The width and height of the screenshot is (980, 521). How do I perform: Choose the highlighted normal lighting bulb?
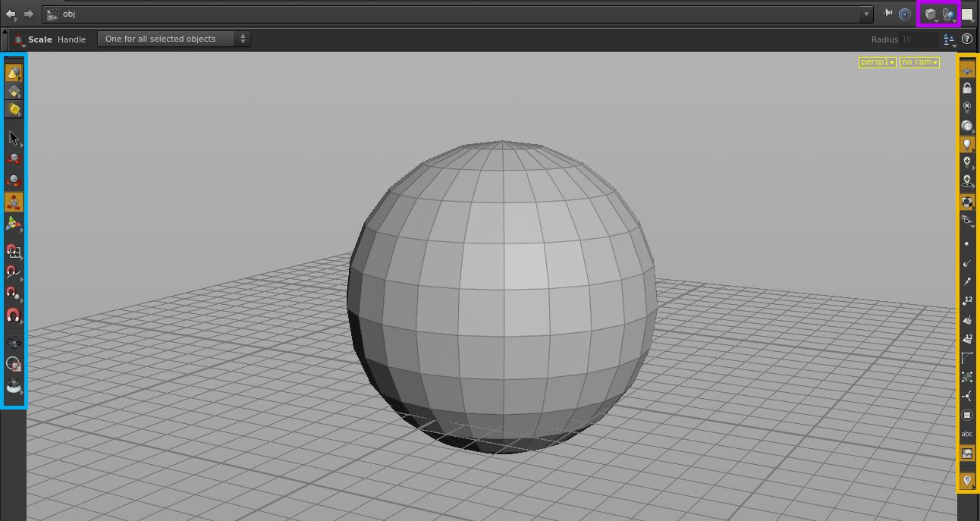coord(967,144)
